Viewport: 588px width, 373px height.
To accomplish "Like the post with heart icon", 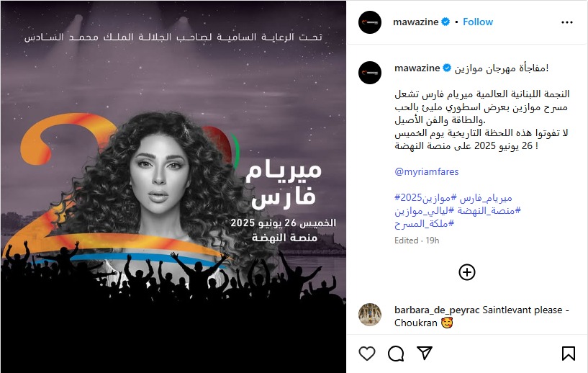I will pyautogui.click(x=367, y=354).
